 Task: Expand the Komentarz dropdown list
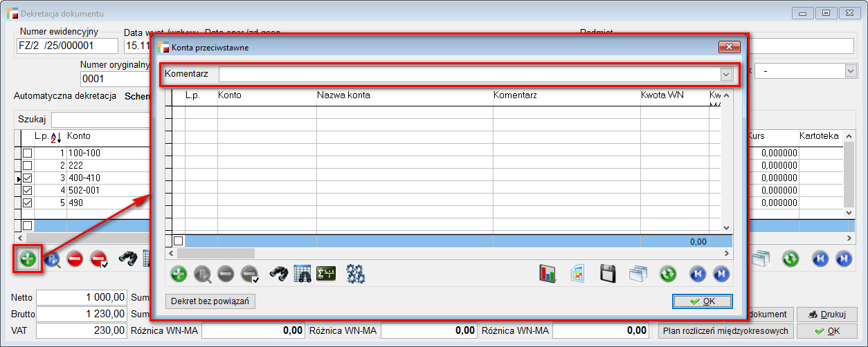[x=726, y=74]
